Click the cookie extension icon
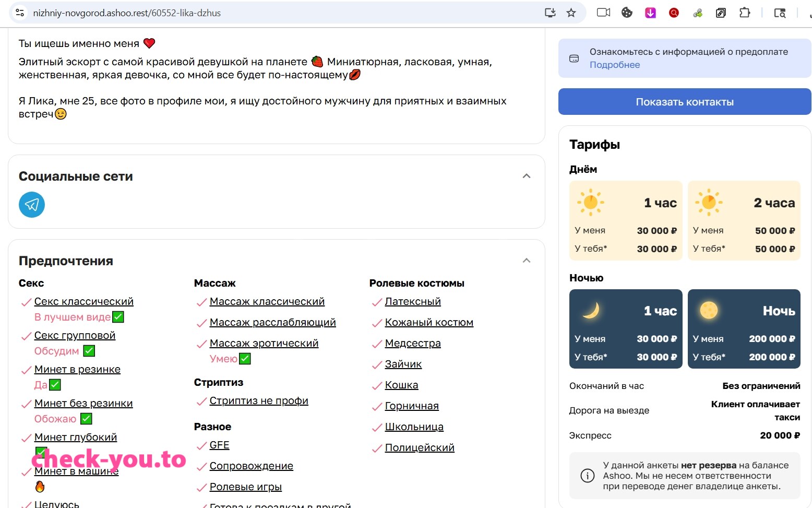The height and width of the screenshot is (508, 812). [627, 13]
